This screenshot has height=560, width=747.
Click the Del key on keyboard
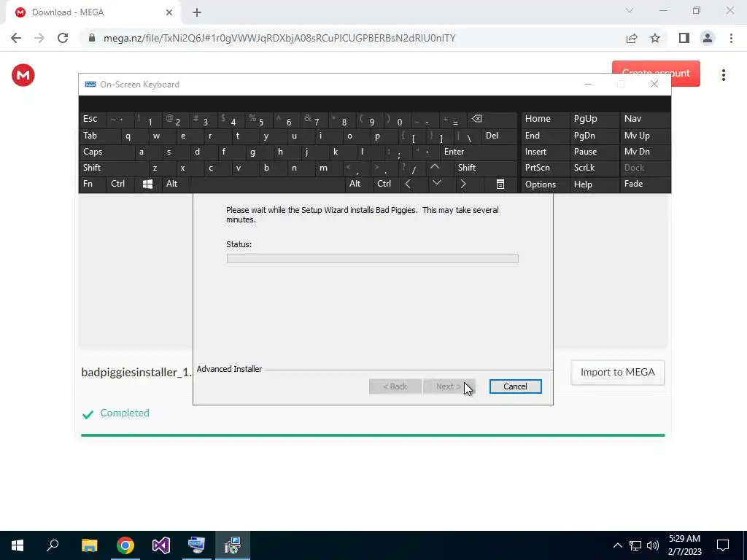tap(499, 136)
